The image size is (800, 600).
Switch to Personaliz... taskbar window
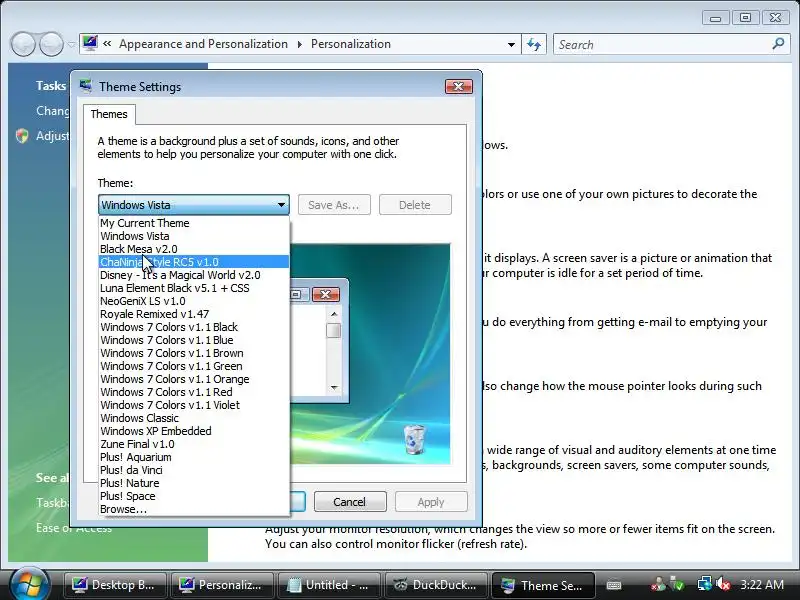[222, 585]
